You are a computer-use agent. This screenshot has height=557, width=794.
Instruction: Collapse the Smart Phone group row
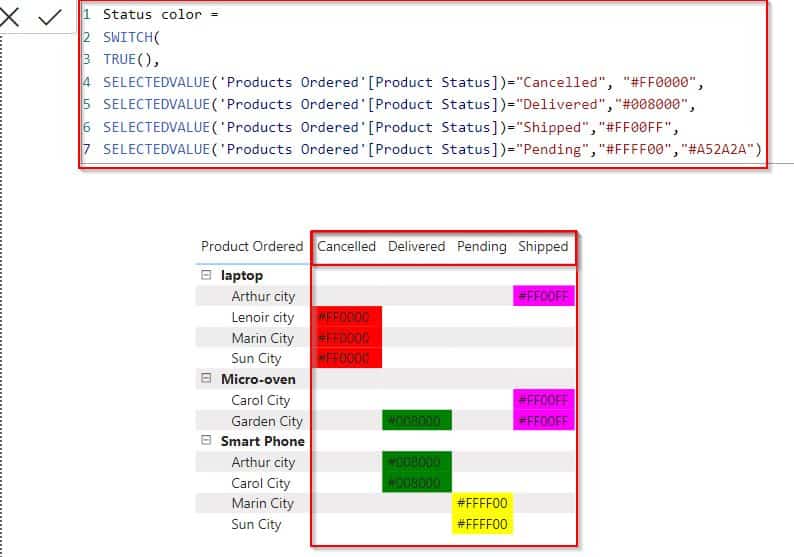(x=206, y=440)
